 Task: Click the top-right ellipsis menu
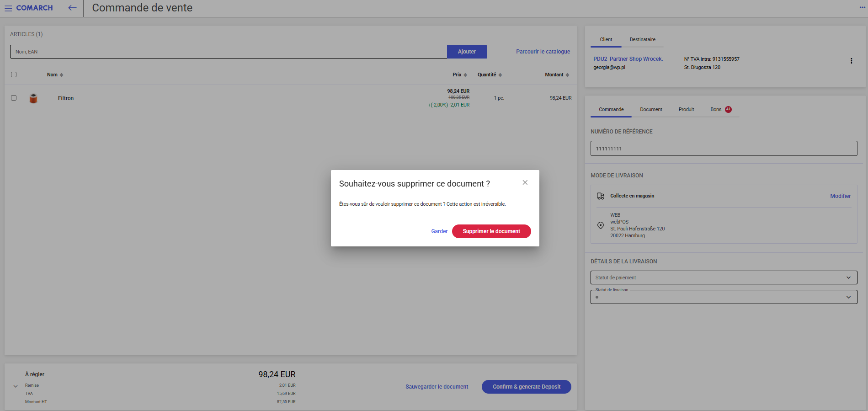pyautogui.click(x=862, y=7)
